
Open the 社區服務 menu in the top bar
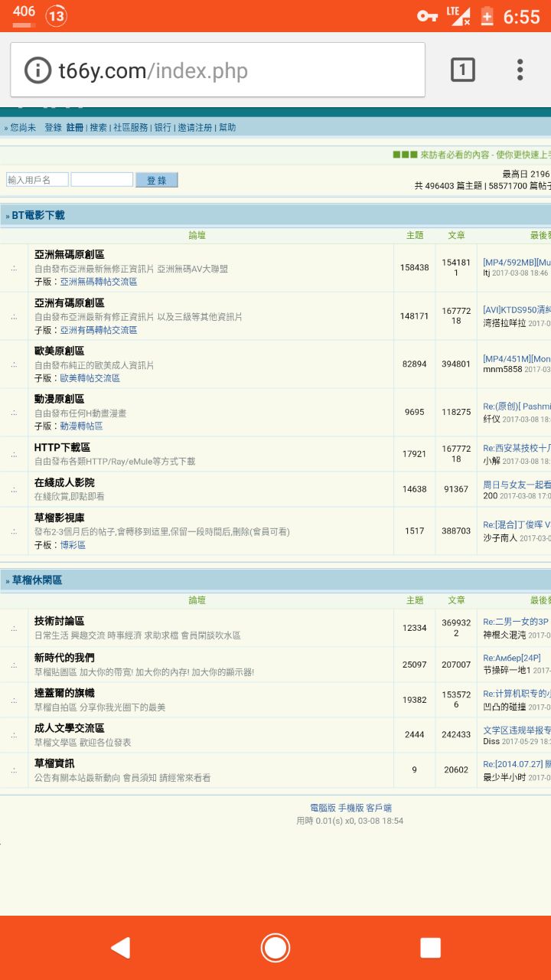[x=130, y=128]
